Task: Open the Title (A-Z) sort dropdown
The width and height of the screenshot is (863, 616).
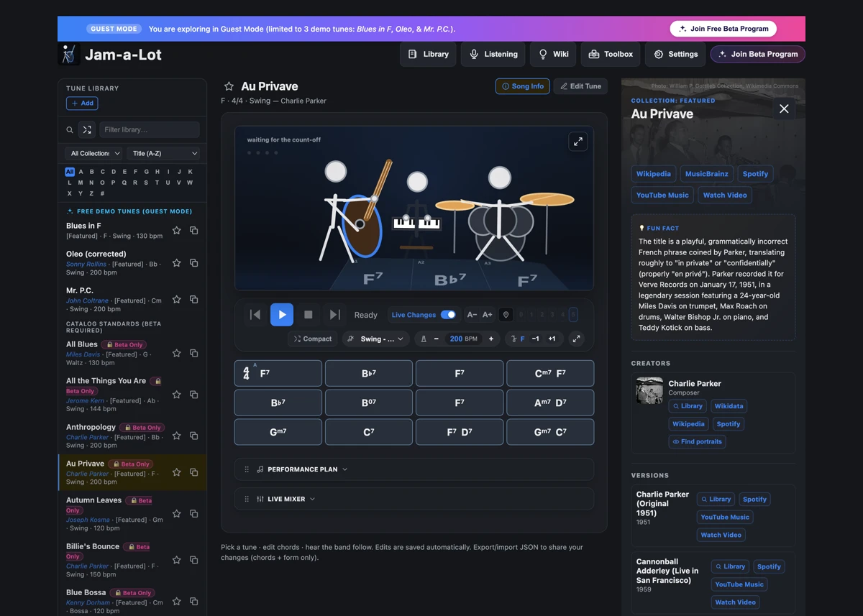Action: click(164, 153)
